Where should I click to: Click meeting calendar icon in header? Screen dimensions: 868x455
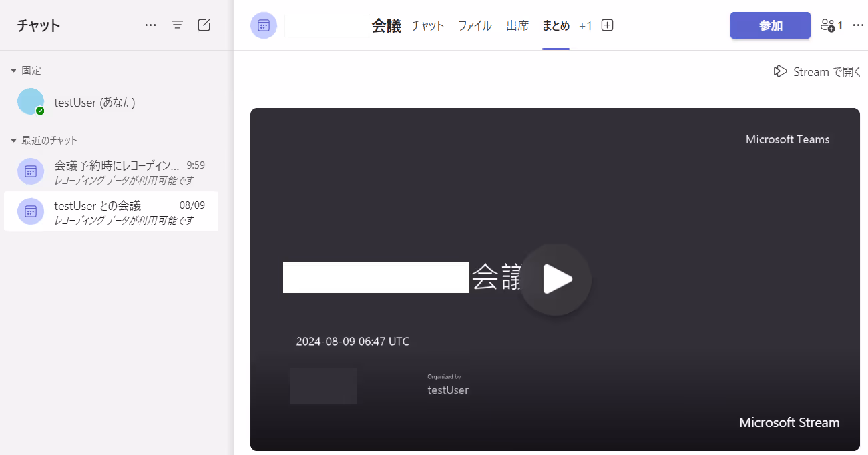264,25
